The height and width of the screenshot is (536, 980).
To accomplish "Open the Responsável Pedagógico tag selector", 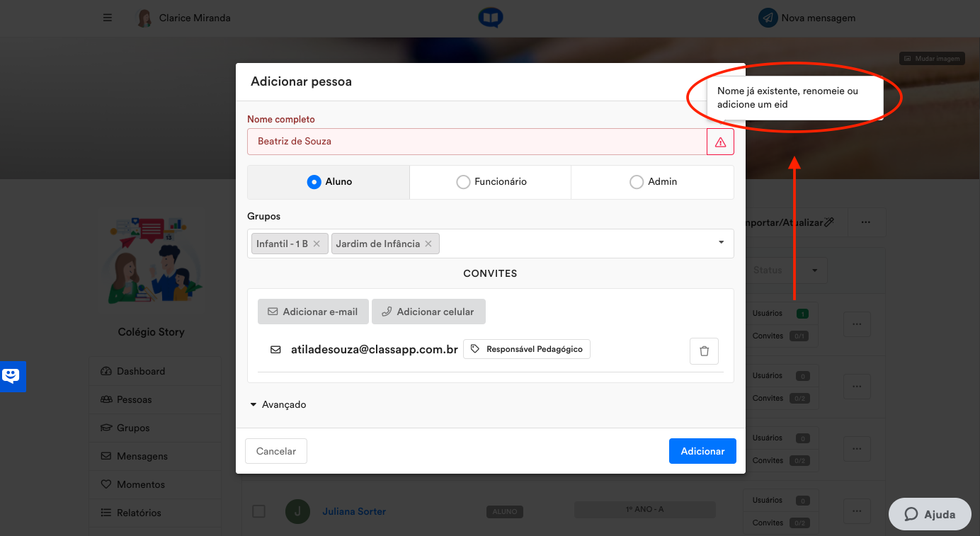I will tap(527, 349).
